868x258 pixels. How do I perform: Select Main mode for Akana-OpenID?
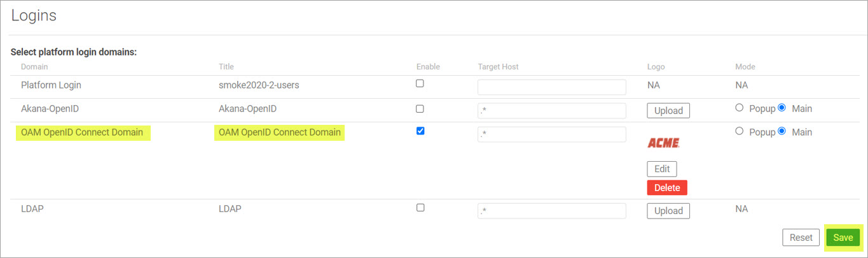tap(782, 108)
